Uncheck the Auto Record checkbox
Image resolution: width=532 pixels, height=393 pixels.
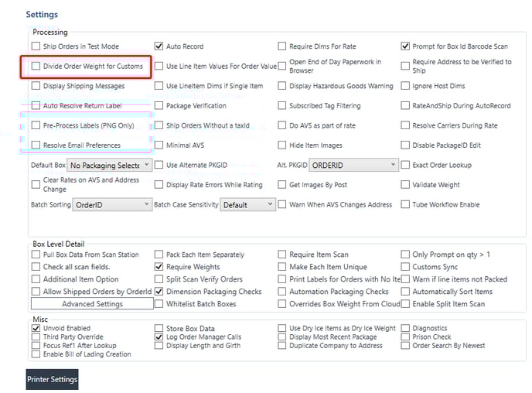coord(159,46)
